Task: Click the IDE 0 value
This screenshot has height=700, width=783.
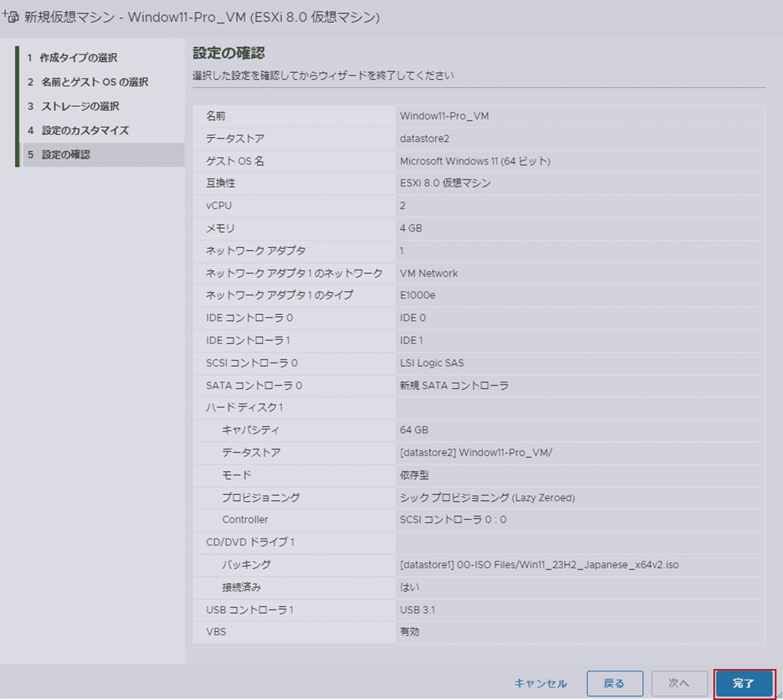Action: (x=412, y=318)
